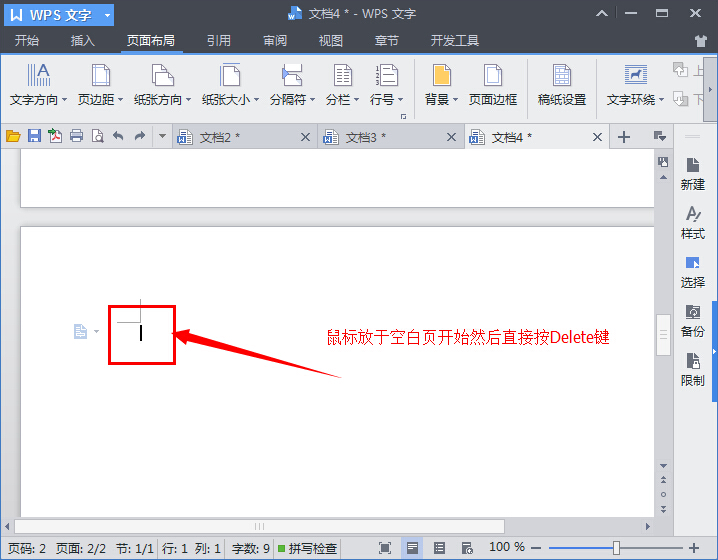Enable outline view mode in status bar

pyautogui.click(x=439, y=548)
